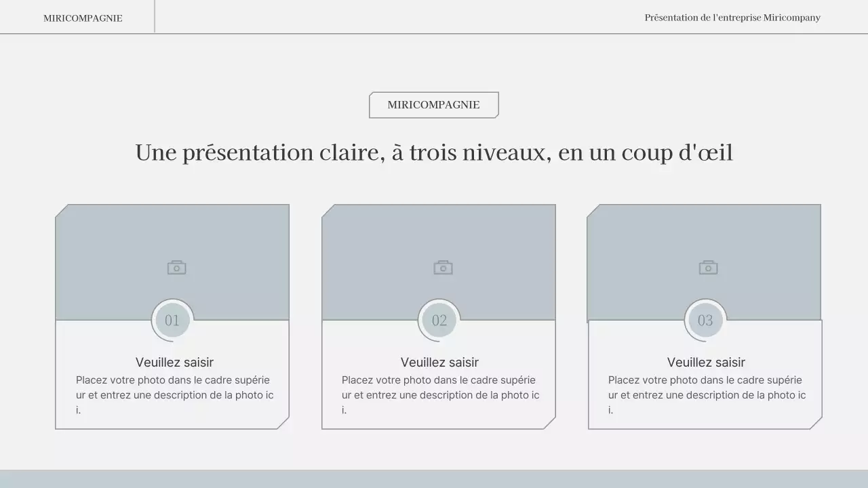The image size is (868, 488).
Task: Select the description text of the first card
Action: coord(175,394)
